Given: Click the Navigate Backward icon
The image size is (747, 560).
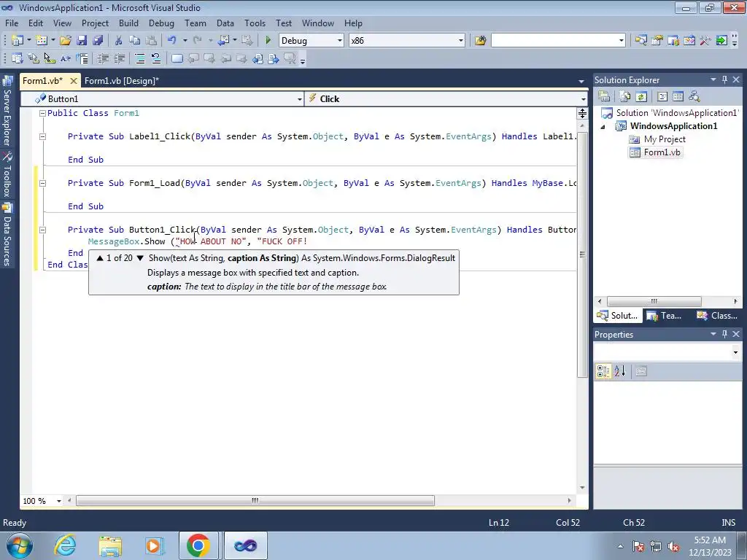Looking at the screenshot, I should coord(223,41).
